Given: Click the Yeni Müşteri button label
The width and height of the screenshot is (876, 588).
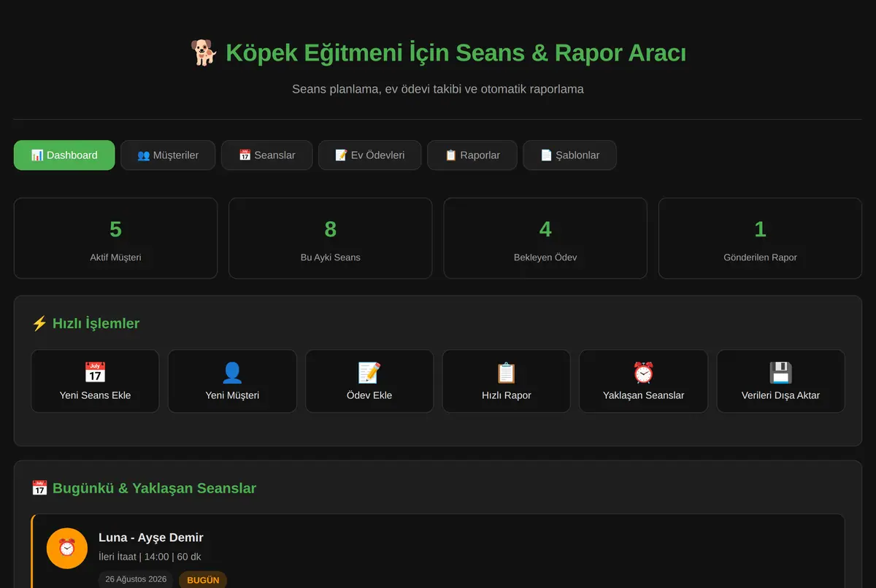Looking at the screenshot, I should pos(232,395).
